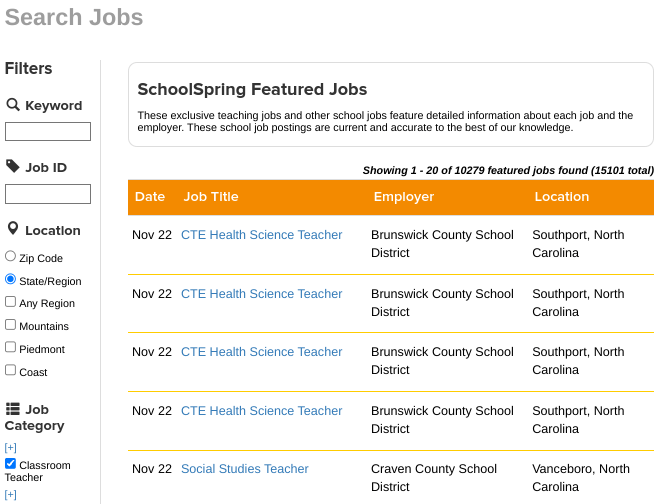Screen dimensions: 667x504
Task: Click the Employer column header
Action: 404,197
